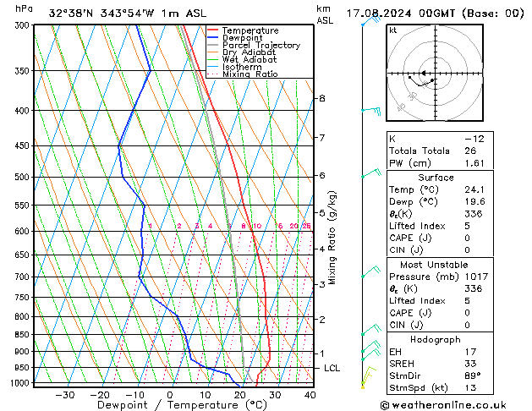The height and width of the screenshot is (411, 532).
Task: Click the kt unit label in hodograph
Action: (x=392, y=30)
